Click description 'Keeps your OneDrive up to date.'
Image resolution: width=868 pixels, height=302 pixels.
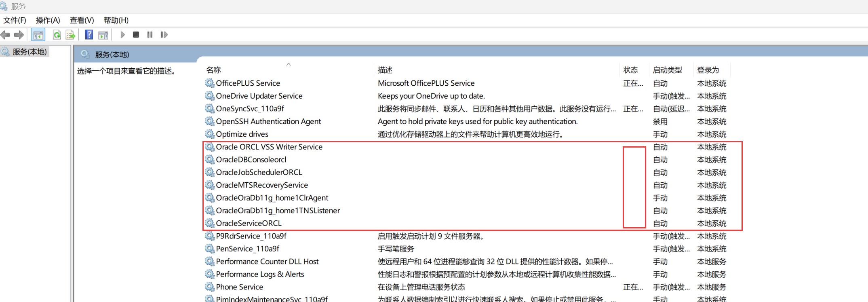click(x=431, y=96)
